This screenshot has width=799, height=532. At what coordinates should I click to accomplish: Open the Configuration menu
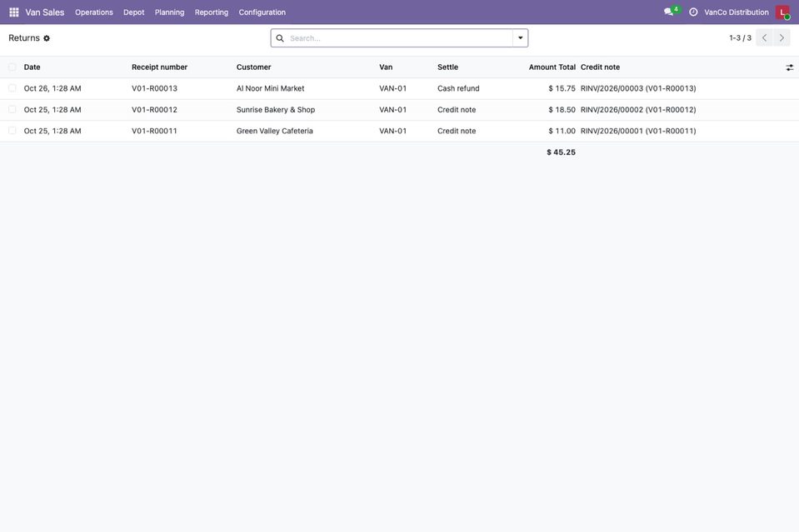point(262,12)
